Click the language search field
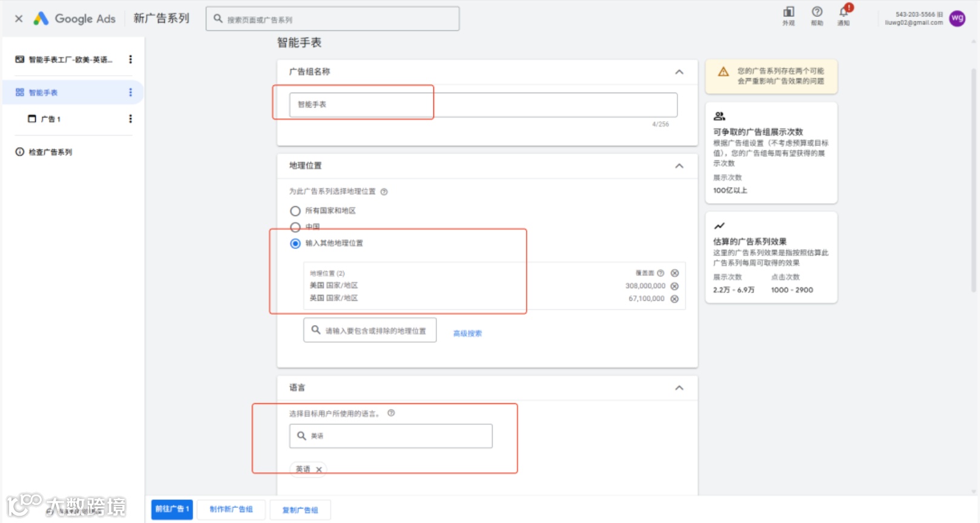The image size is (980, 523). click(x=391, y=436)
